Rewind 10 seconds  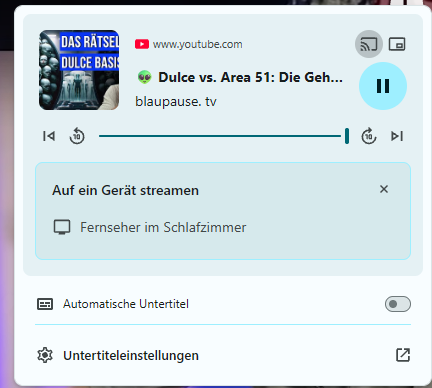pos(77,136)
